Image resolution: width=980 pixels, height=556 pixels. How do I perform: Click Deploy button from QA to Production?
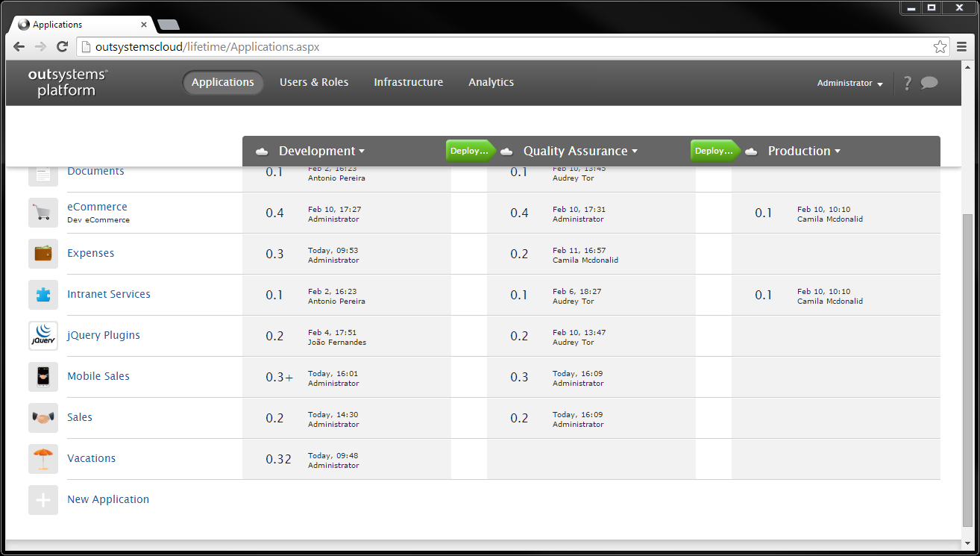pyautogui.click(x=715, y=151)
